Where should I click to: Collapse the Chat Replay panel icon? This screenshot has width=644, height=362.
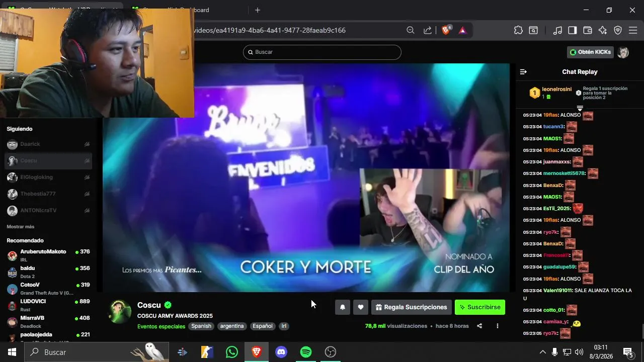point(523,72)
